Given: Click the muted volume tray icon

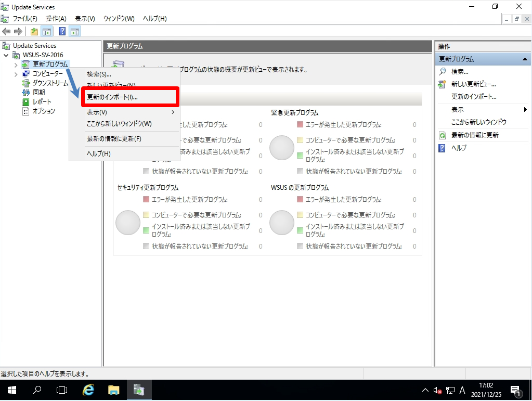Looking at the screenshot, I should [437, 391].
